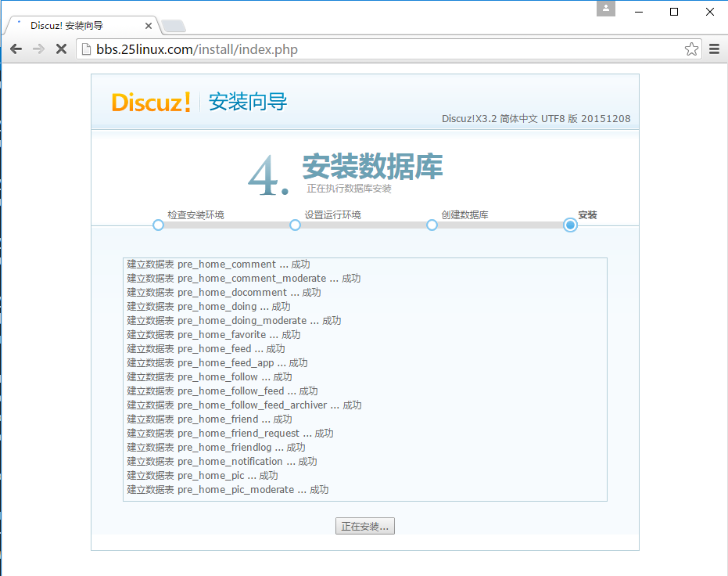The width and height of the screenshot is (728, 576).
Task: Click version text Discuz!X3.2 简体中文 UTF8 版 20151208
Action: click(536, 118)
